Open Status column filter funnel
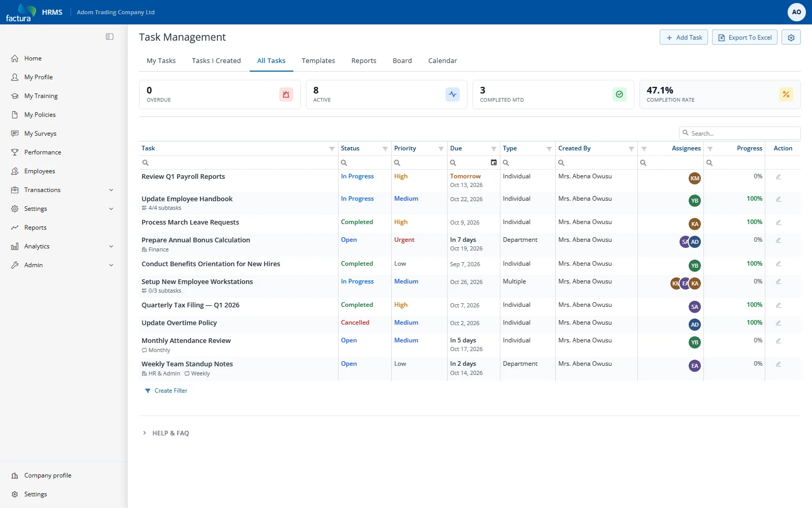Viewport: 812px width, 508px height. pos(385,149)
